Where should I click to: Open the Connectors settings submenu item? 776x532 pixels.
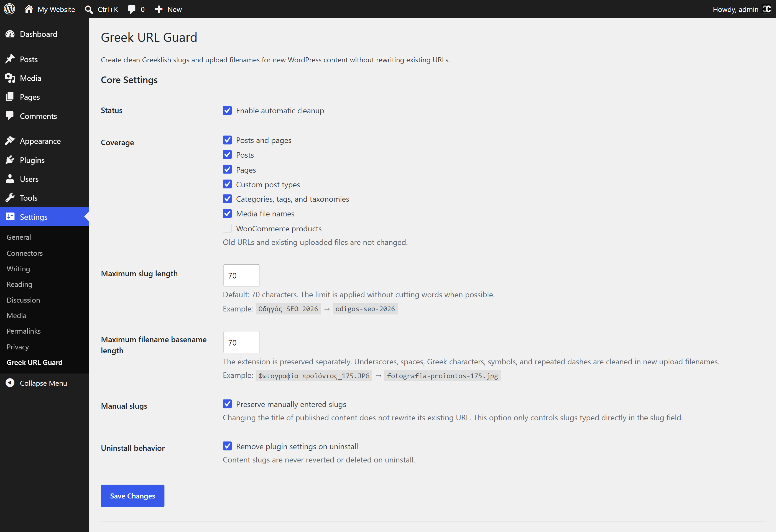pyautogui.click(x=25, y=253)
